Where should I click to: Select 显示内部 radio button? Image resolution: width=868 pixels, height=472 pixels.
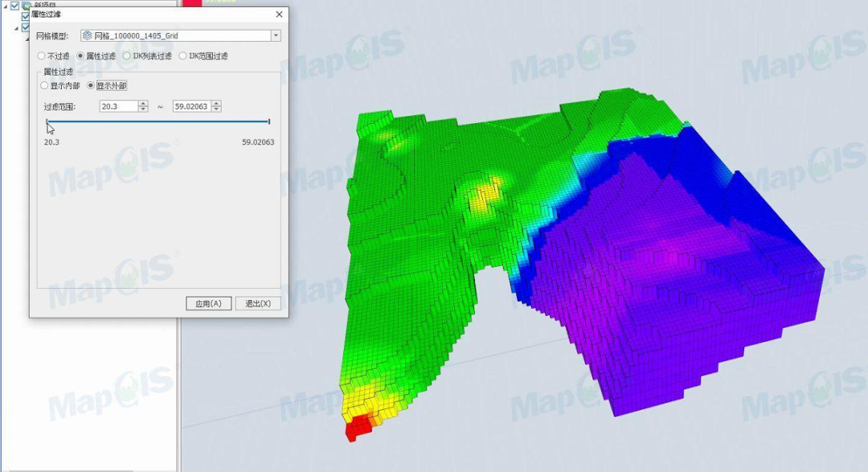[44, 86]
